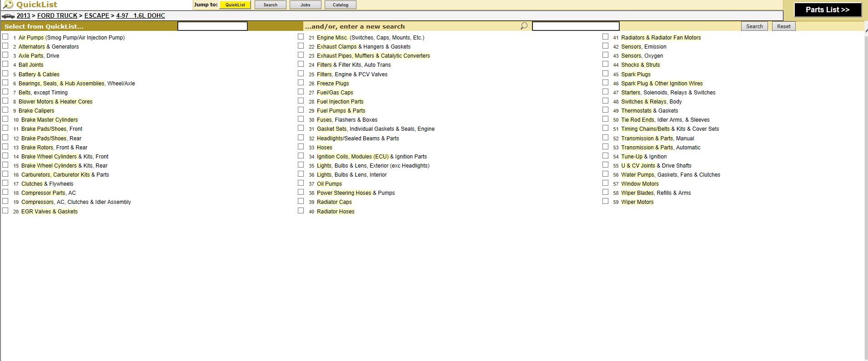
Task: Click the car icon beside 2013
Action: click(8, 16)
